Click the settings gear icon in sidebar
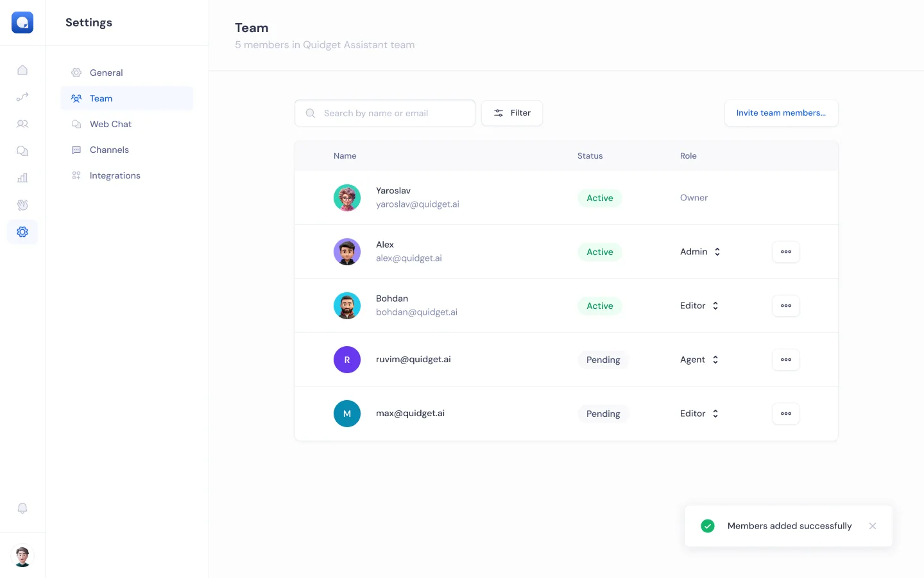924x578 pixels. [x=22, y=232]
